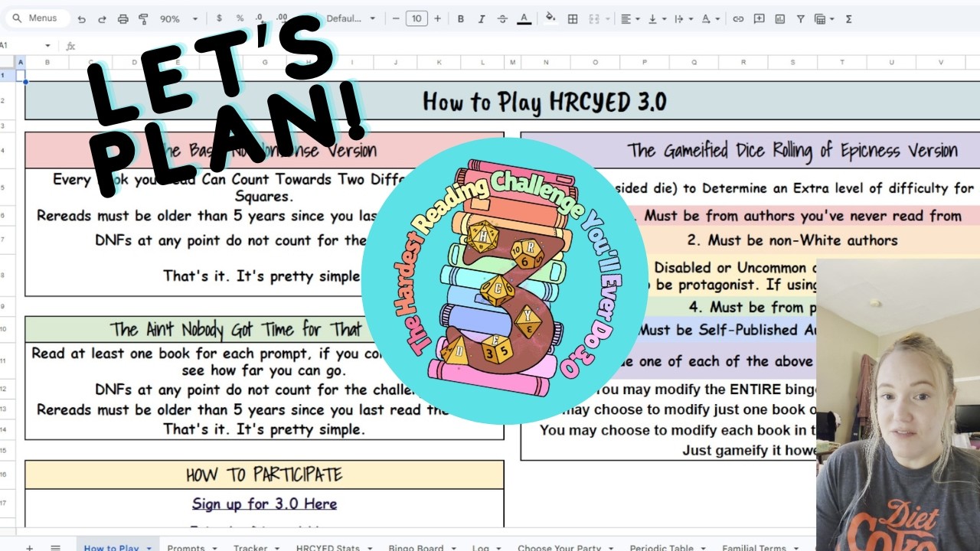Expand the Prompts tab options arrow
Image resolution: width=980 pixels, height=551 pixels.
214,548
